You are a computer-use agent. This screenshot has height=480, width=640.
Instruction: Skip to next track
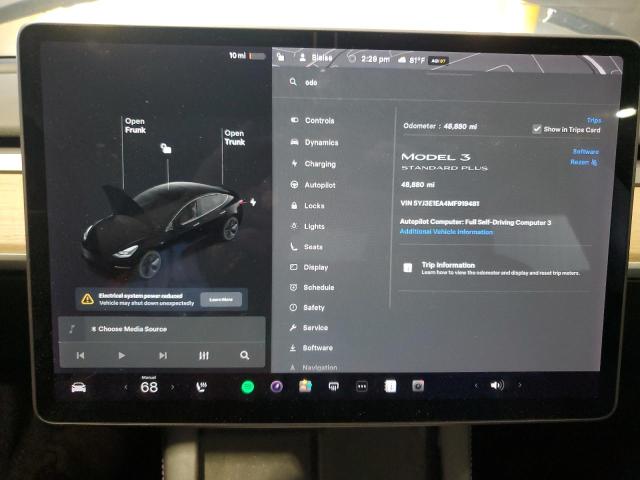coord(163,356)
